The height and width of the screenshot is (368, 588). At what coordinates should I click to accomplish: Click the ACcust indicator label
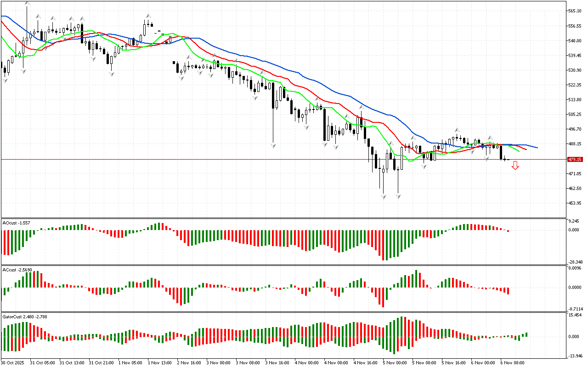[x=17, y=270]
